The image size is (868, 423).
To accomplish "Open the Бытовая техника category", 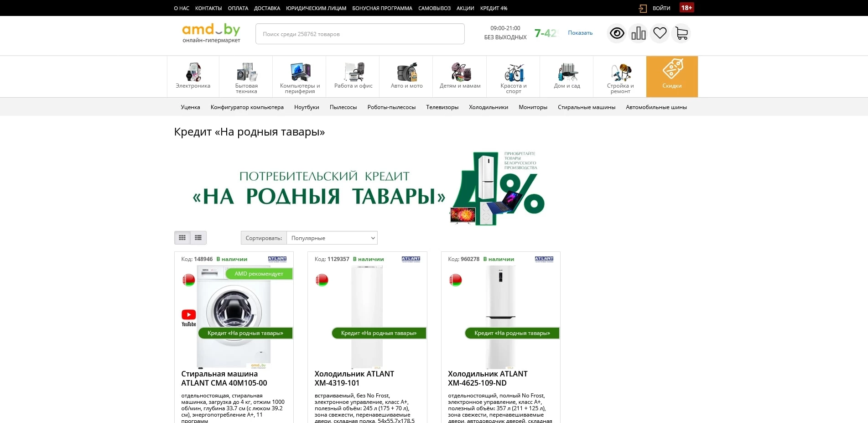I will pyautogui.click(x=245, y=76).
